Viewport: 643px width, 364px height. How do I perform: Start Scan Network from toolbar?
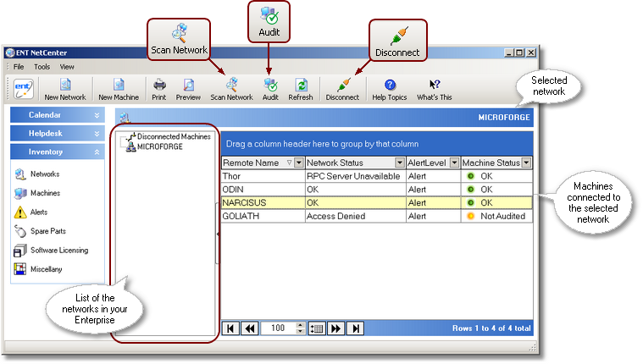click(x=231, y=90)
